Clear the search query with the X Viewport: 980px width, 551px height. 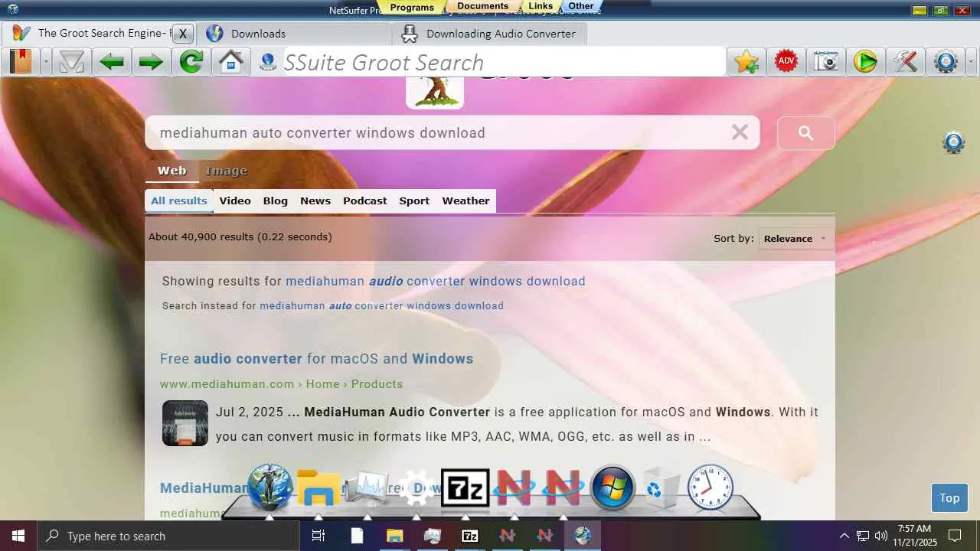tap(740, 132)
